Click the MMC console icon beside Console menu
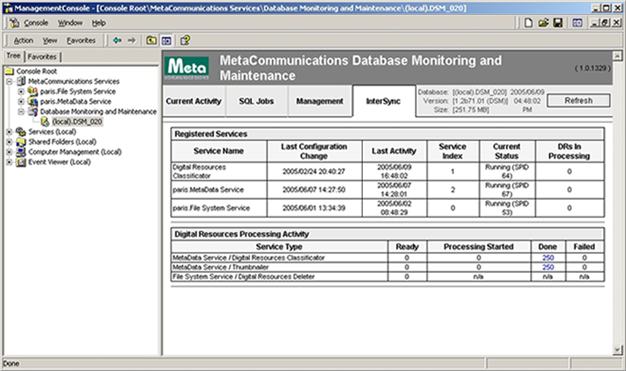626x371 pixels. click(x=14, y=23)
